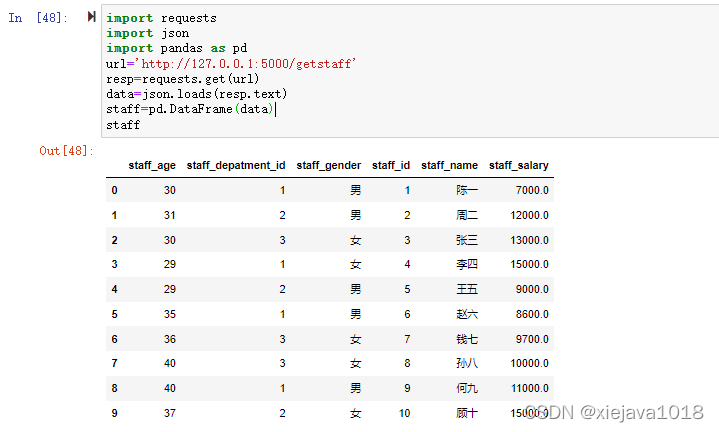
Task: Click the last code line 'staff'
Action: point(123,125)
